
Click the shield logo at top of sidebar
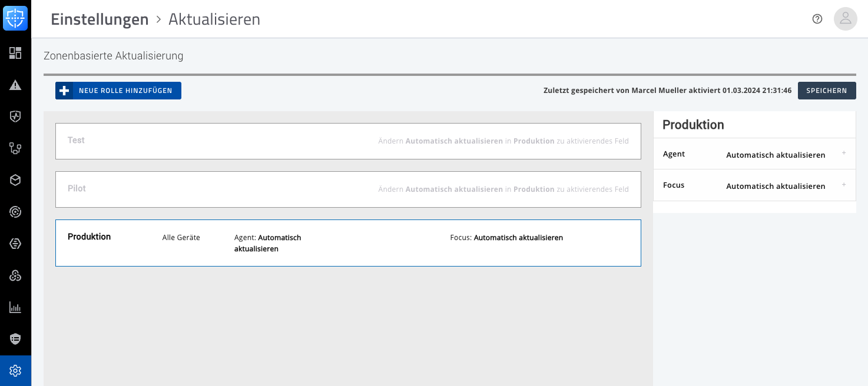point(15,18)
